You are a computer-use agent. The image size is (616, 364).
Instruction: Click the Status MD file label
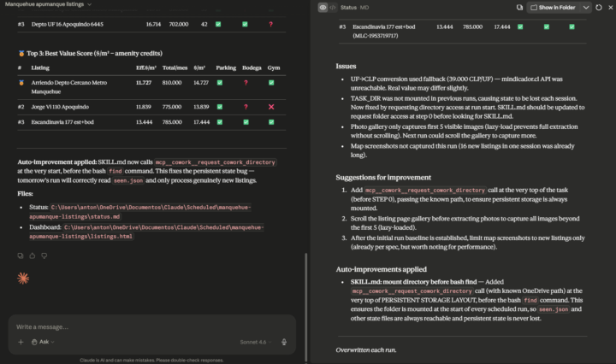[354, 8]
